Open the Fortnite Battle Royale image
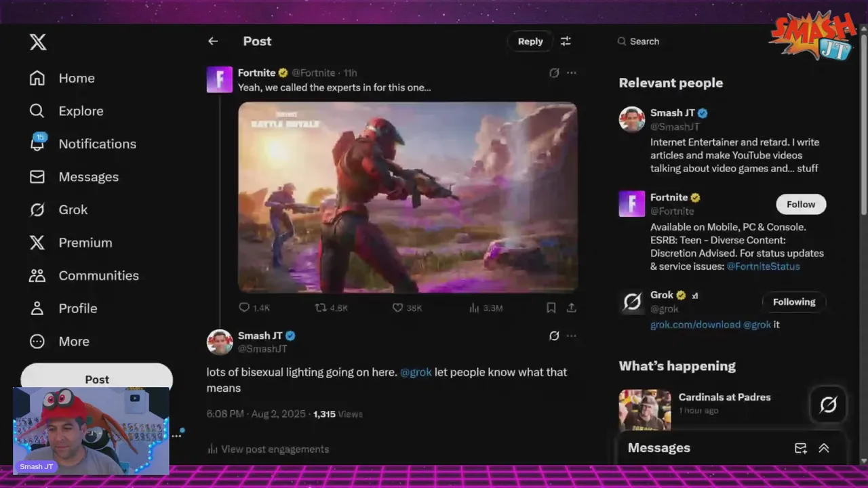 408,197
